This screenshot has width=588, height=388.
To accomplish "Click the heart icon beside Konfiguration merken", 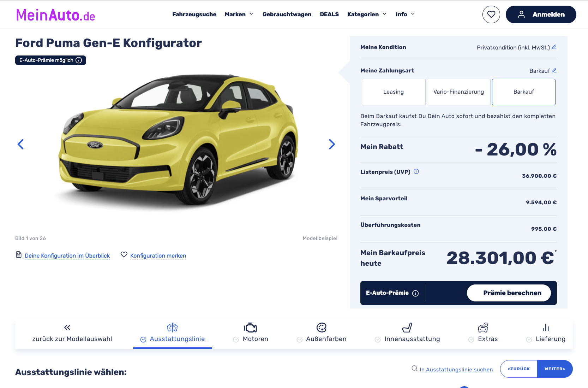I will click(124, 254).
